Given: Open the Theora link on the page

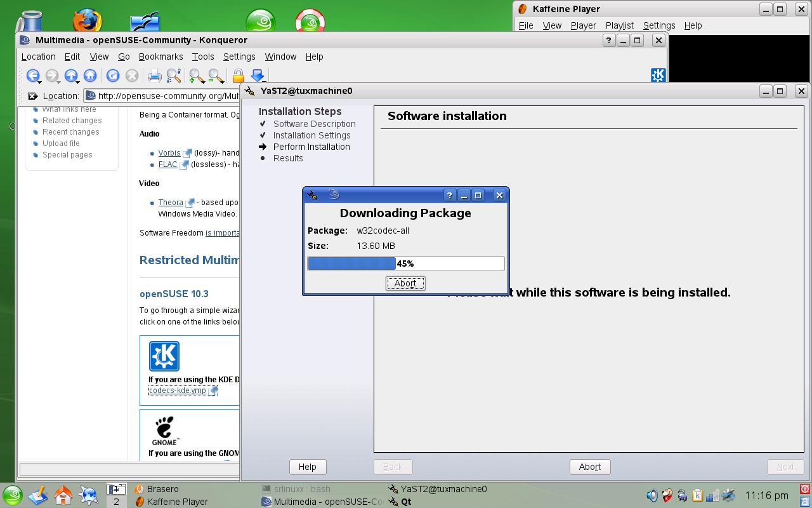Looking at the screenshot, I should 171,203.
